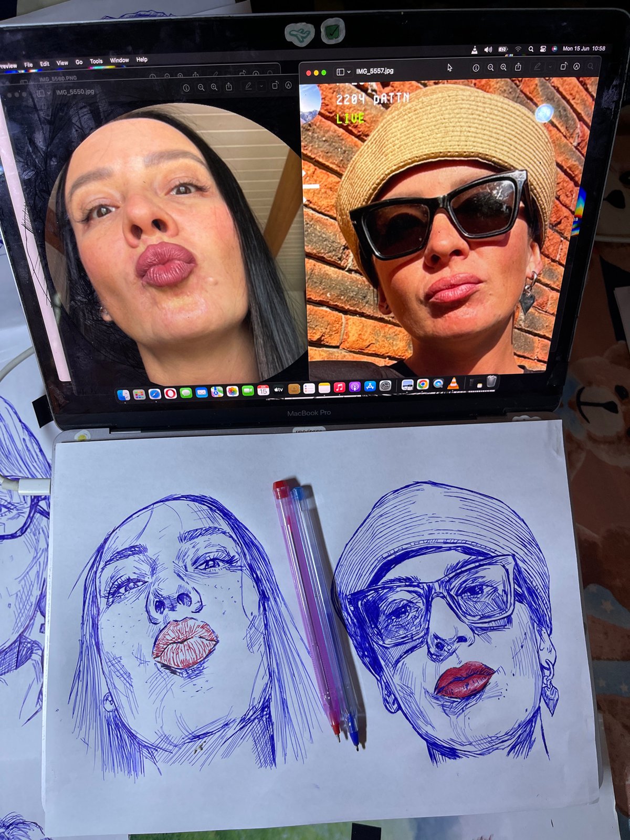Open Podcasts from the Dock
The width and height of the screenshot is (630, 840).
[x=354, y=387]
